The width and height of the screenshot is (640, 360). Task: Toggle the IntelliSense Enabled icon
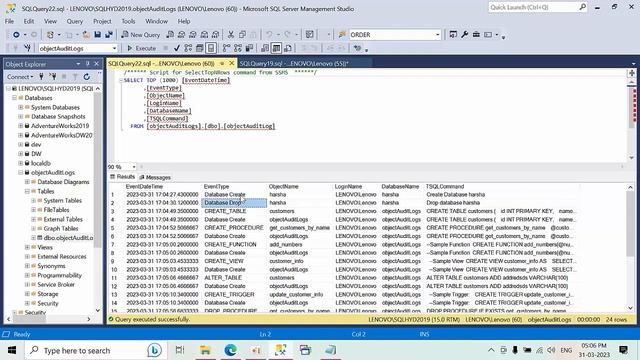(211, 48)
